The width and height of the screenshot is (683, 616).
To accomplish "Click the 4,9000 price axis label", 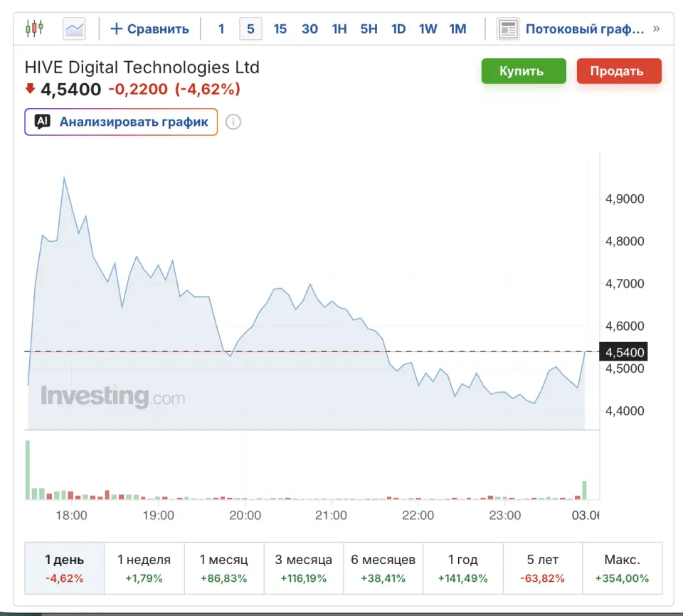I will coord(625,199).
